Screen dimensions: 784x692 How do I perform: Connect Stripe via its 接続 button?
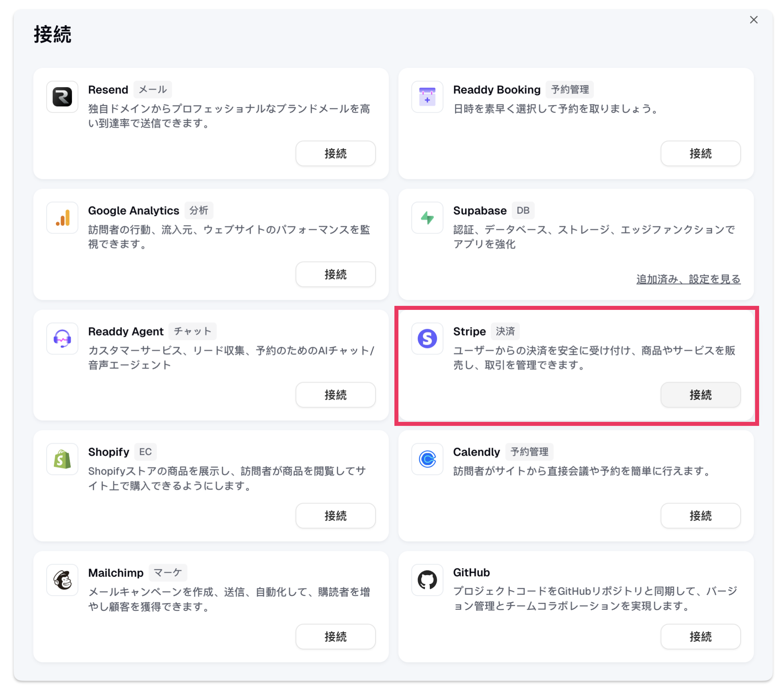700,395
